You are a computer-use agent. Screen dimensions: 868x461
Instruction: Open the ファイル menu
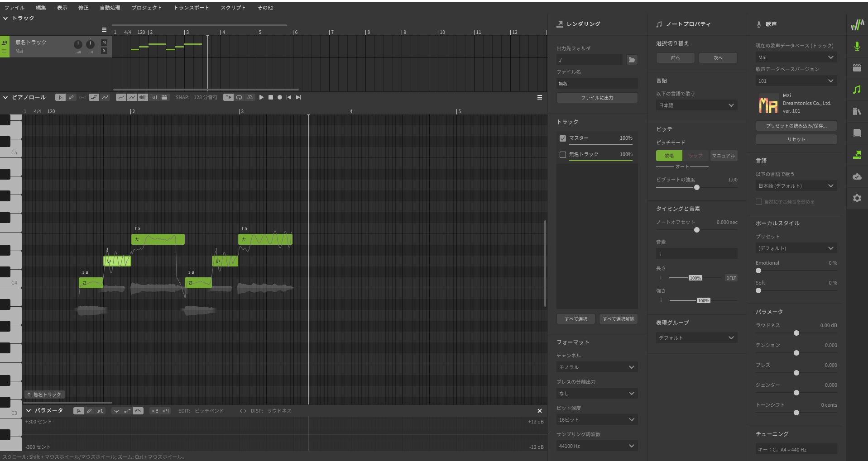pos(14,8)
